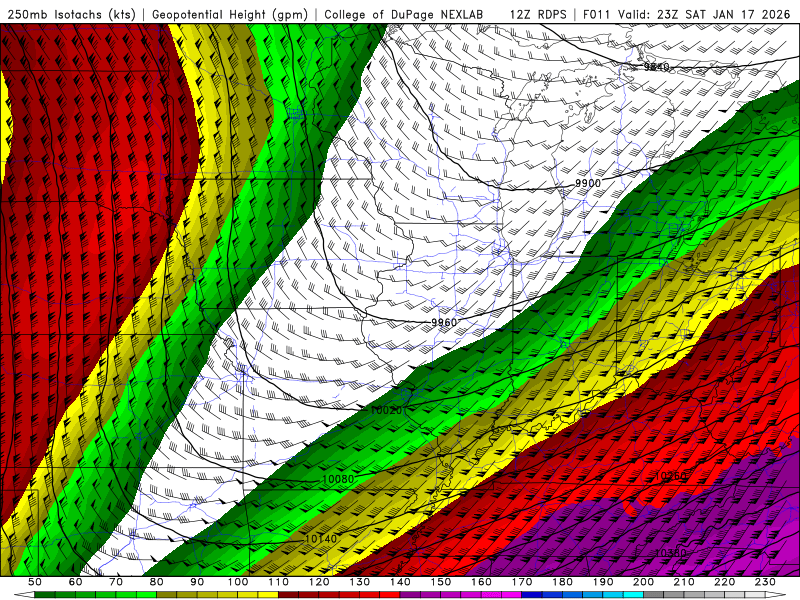This screenshot has width=800, height=600.
Task: Click the 130 value on the legend scale
Action: [360, 582]
